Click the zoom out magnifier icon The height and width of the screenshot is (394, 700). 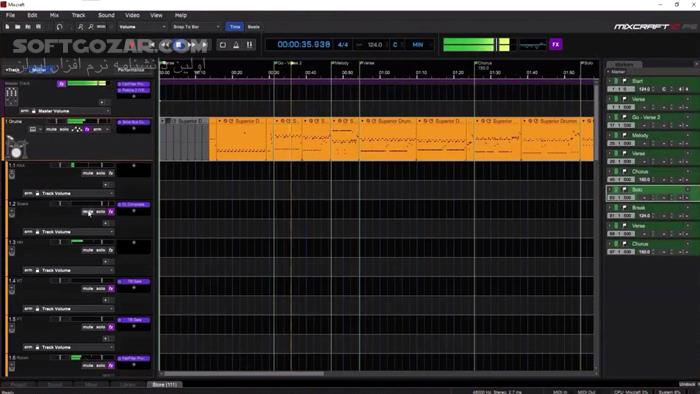(x=91, y=27)
